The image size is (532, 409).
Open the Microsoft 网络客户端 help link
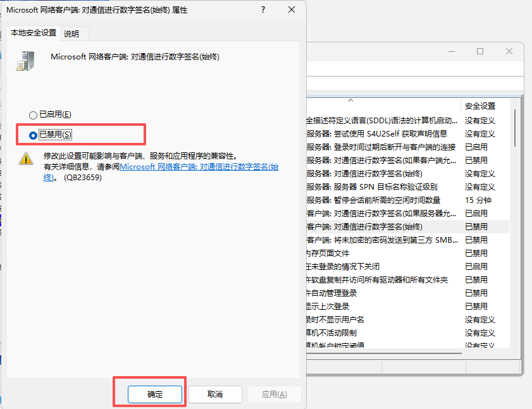(x=199, y=167)
